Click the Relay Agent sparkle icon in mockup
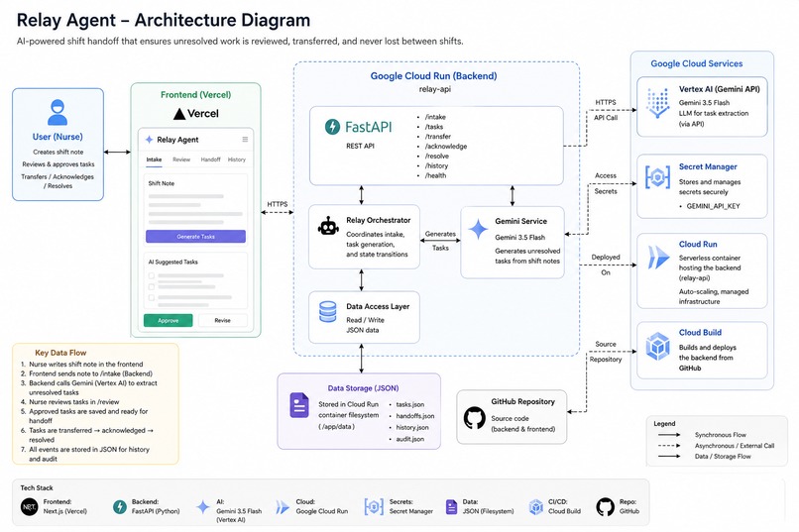799x532 pixels. coord(150,140)
